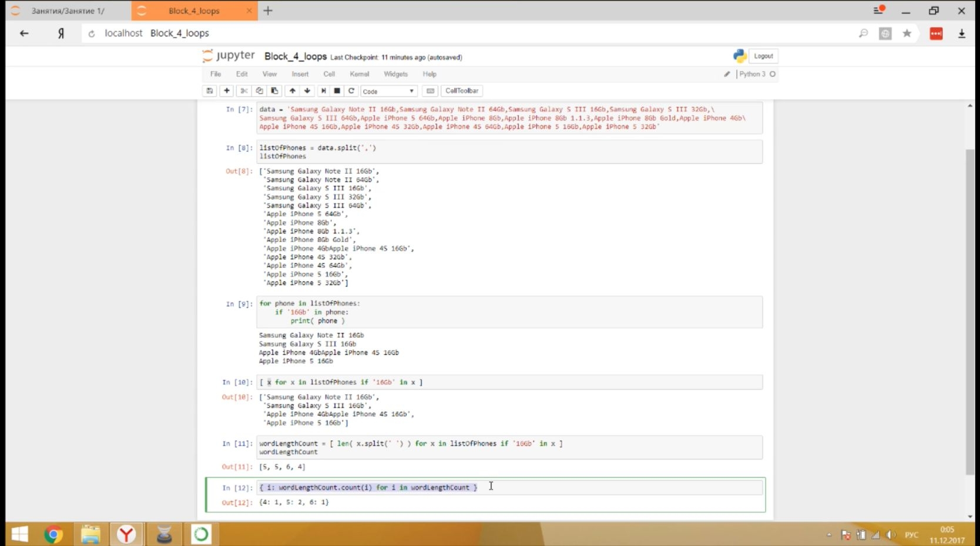Open the Widgets menu

(395, 74)
